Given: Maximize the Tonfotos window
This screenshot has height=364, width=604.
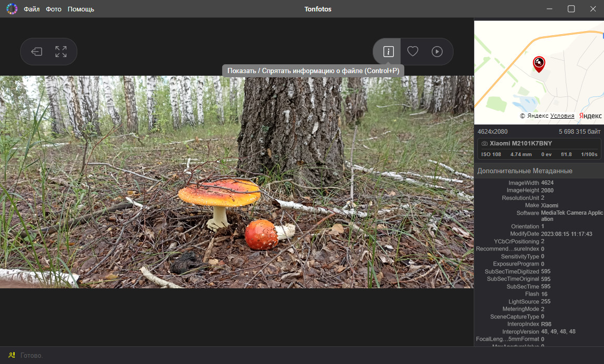Looking at the screenshot, I should [571, 9].
